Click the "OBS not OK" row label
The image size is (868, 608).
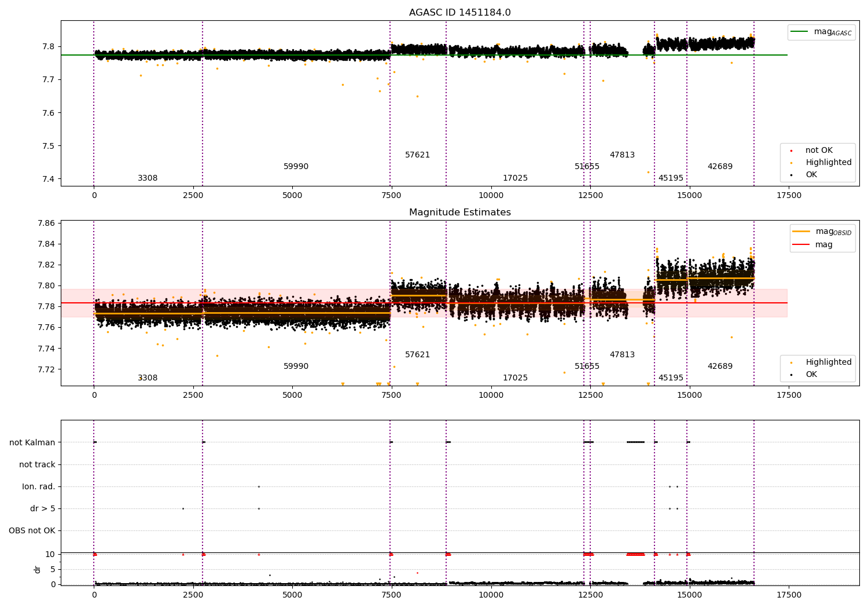[32, 531]
